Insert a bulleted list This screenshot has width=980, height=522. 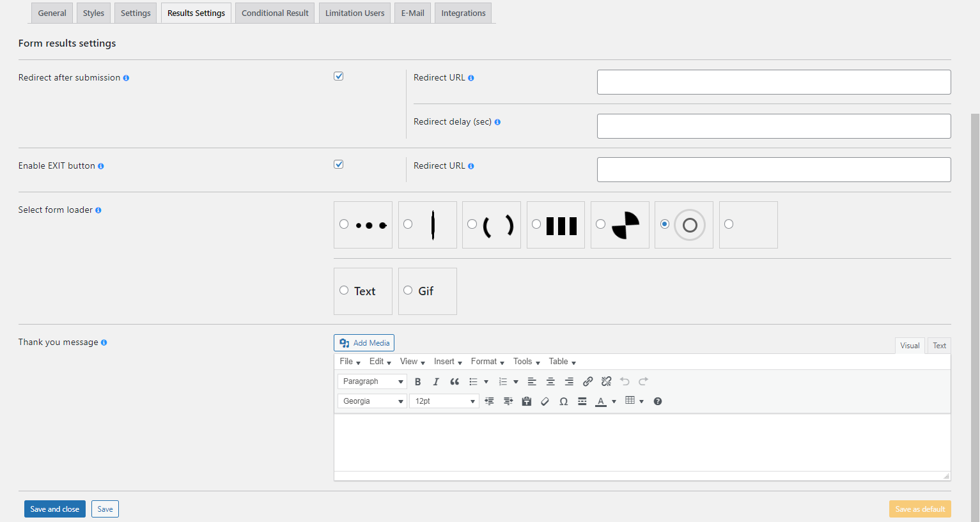tap(473, 381)
